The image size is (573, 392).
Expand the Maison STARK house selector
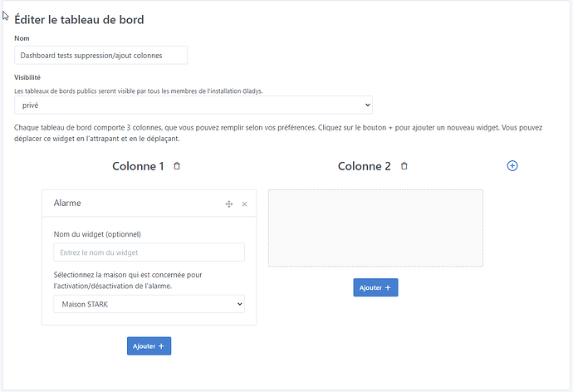click(x=149, y=304)
